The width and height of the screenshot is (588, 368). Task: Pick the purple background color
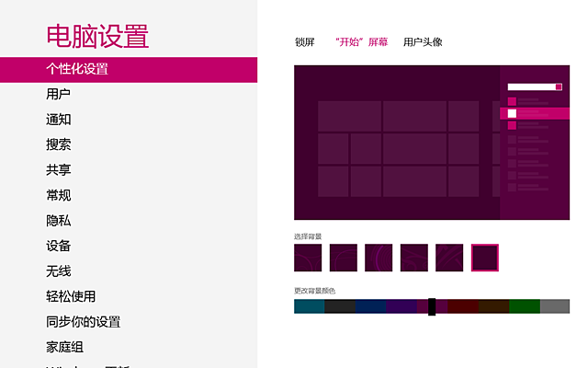click(x=401, y=306)
